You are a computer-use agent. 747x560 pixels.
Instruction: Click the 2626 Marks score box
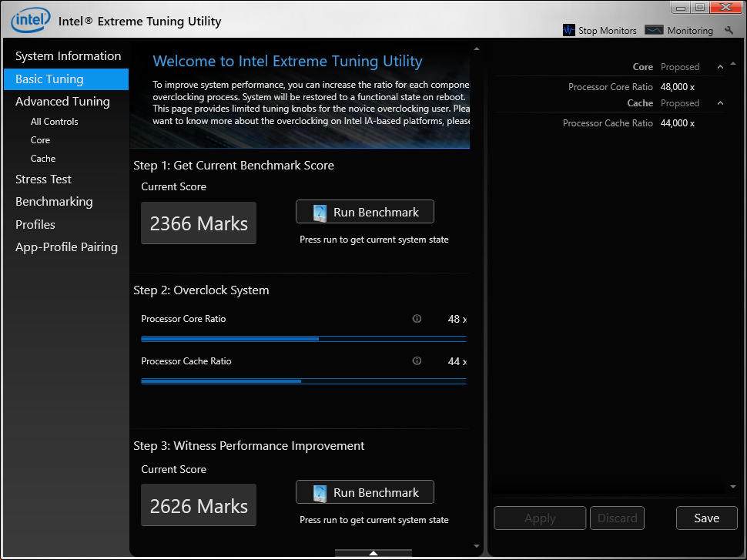click(199, 505)
